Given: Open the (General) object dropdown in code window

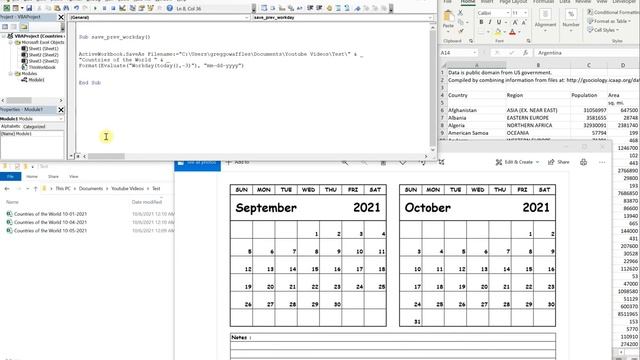Looking at the screenshot, I should click(x=247, y=18).
